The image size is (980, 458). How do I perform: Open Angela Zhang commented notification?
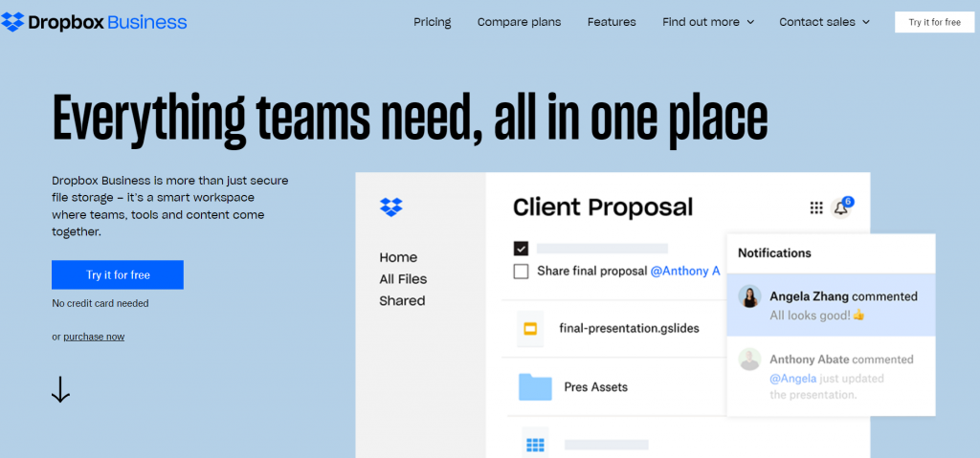pyautogui.click(x=831, y=305)
